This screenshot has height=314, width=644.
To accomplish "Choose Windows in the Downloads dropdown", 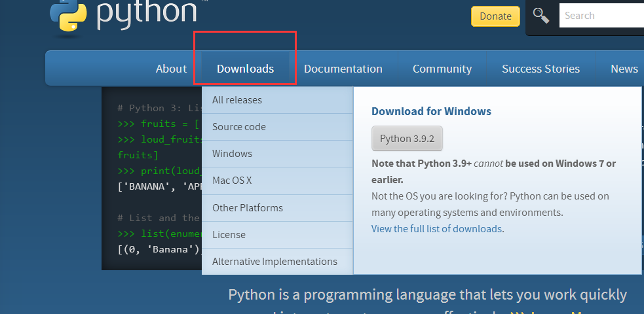I will 277,154.
